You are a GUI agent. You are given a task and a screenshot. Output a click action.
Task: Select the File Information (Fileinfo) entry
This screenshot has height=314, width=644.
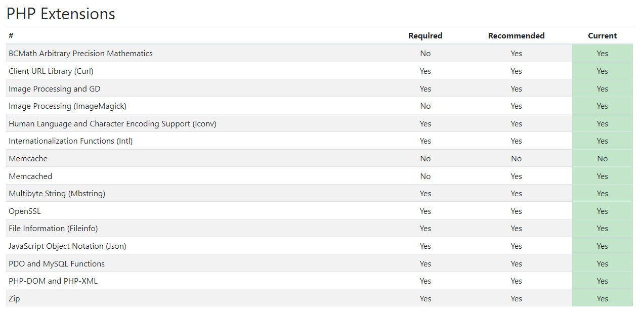tap(53, 229)
